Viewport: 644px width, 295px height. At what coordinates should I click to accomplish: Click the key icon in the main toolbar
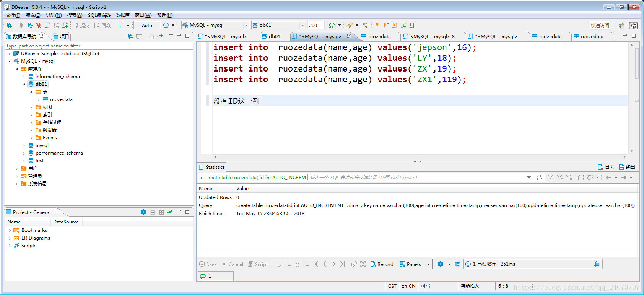pyautogui.click(x=350, y=25)
